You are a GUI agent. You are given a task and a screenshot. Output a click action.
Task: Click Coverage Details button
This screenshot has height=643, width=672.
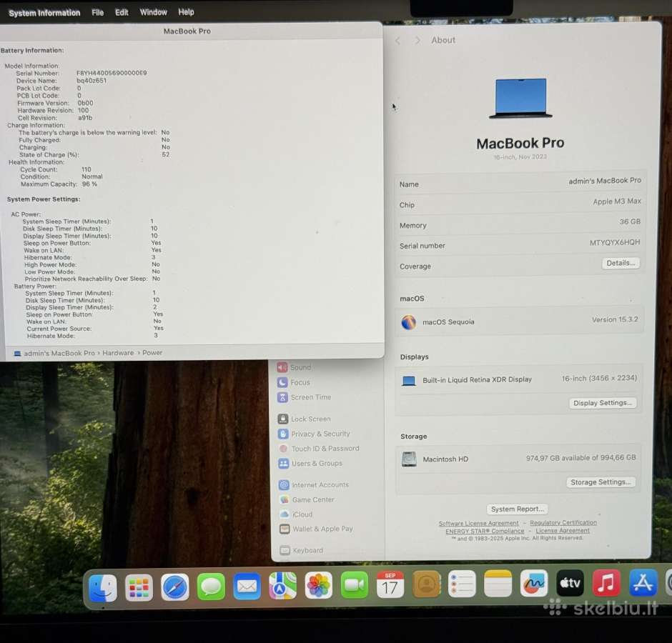coord(621,263)
